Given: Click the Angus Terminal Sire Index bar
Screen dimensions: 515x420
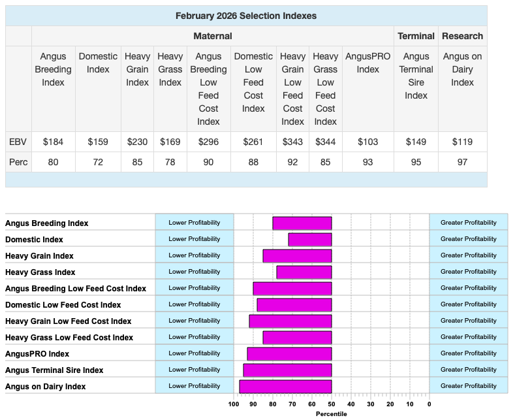Looking at the screenshot, I should [287, 370].
